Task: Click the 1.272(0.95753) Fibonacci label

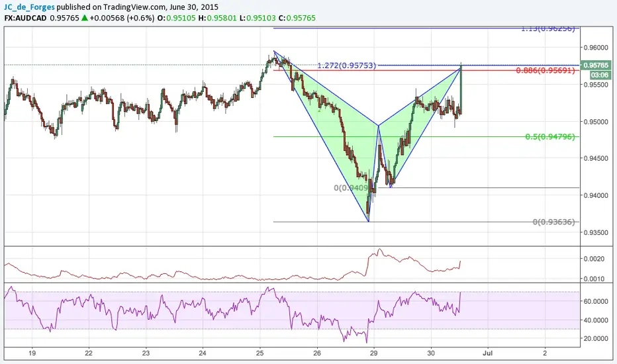Action: (x=347, y=66)
